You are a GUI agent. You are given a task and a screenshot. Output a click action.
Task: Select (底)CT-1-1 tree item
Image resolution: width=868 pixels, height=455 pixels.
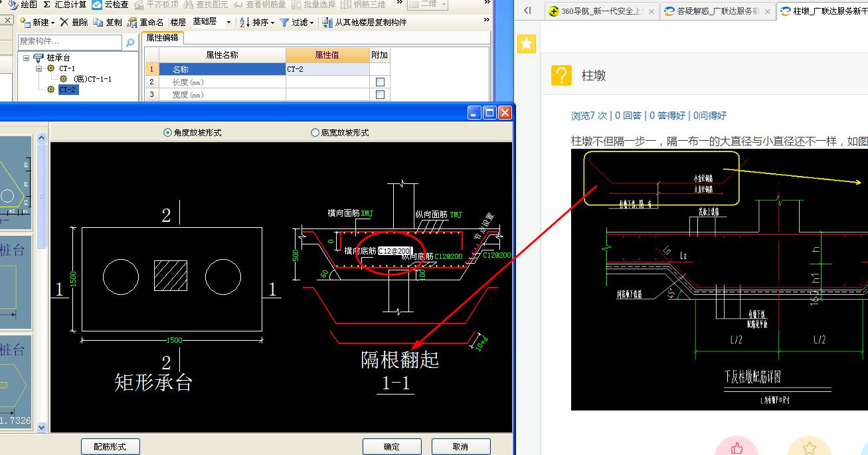(92, 79)
